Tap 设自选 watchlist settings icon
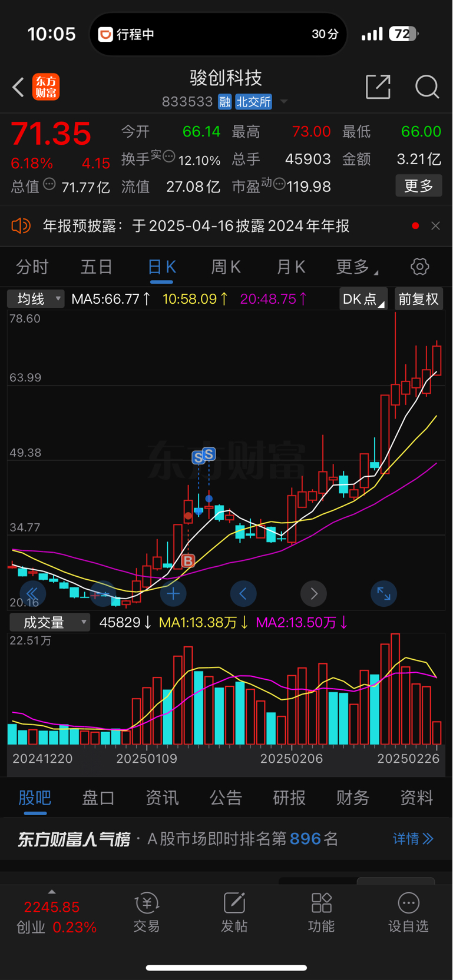 pyautogui.click(x=408, y=913)
